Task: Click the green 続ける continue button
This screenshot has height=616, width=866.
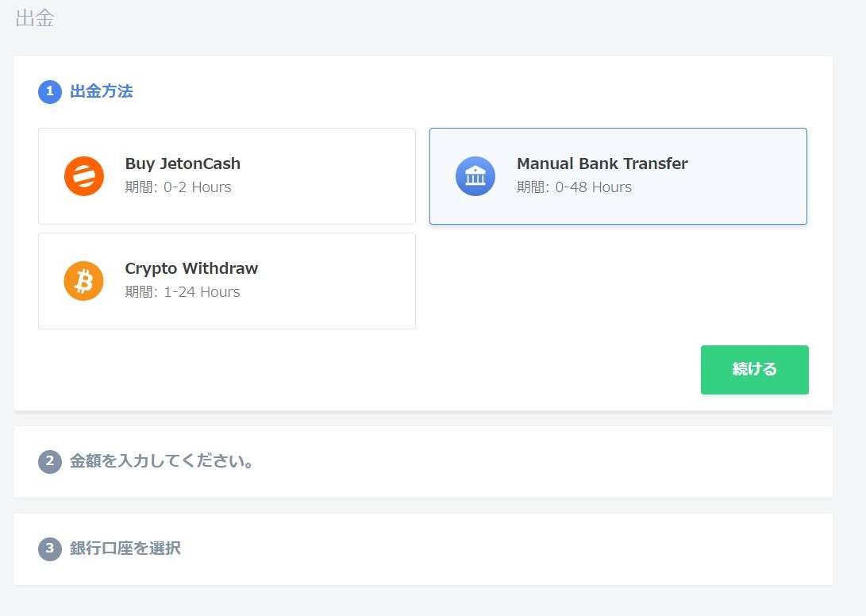Action: tap(754, 370)
